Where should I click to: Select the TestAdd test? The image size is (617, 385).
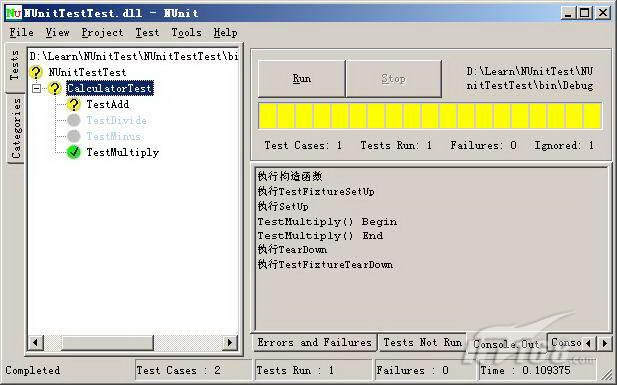107,104
